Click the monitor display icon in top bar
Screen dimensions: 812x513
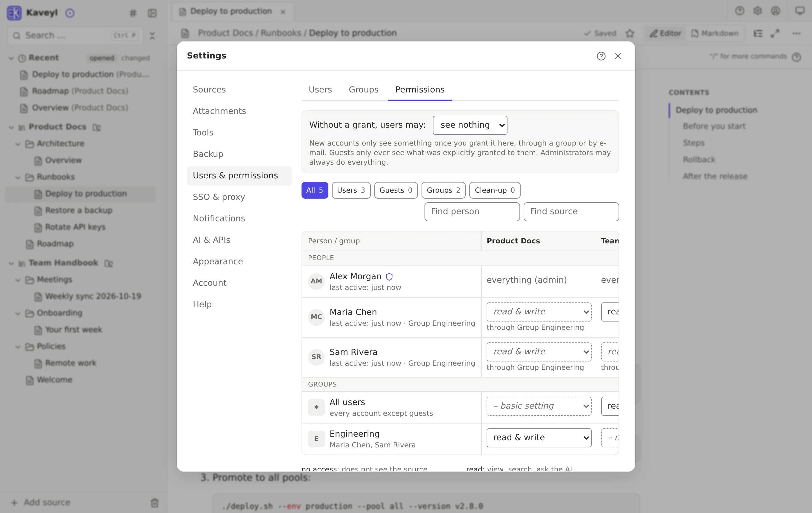(800, 11)
